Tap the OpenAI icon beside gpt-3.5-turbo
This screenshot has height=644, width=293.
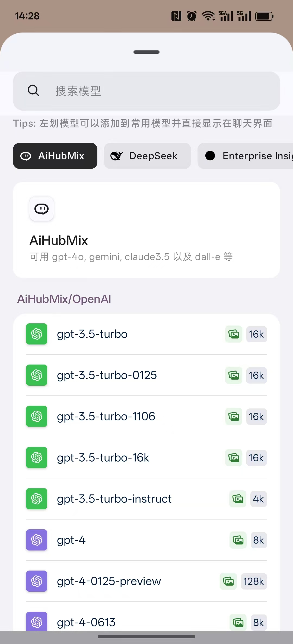click(36, 334)
